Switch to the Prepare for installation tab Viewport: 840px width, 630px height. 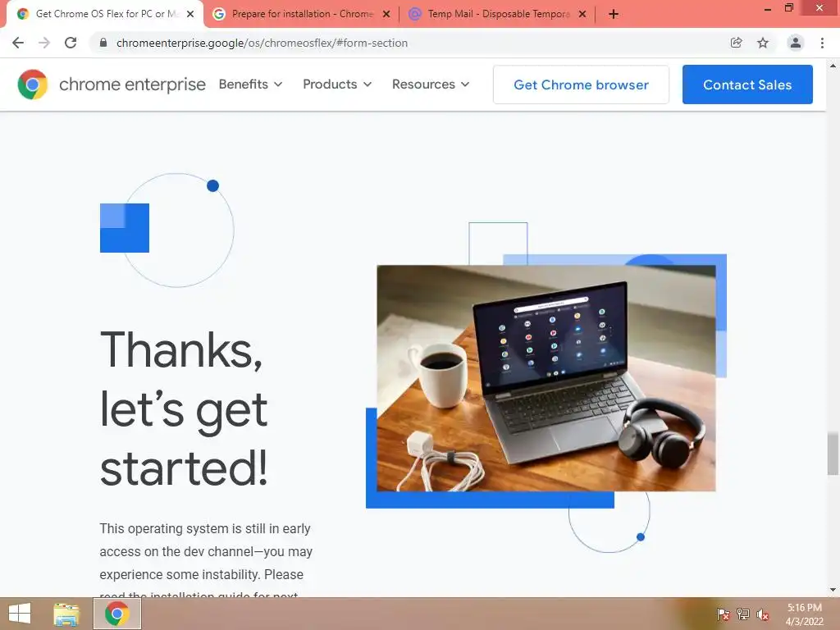click(301, 14)
